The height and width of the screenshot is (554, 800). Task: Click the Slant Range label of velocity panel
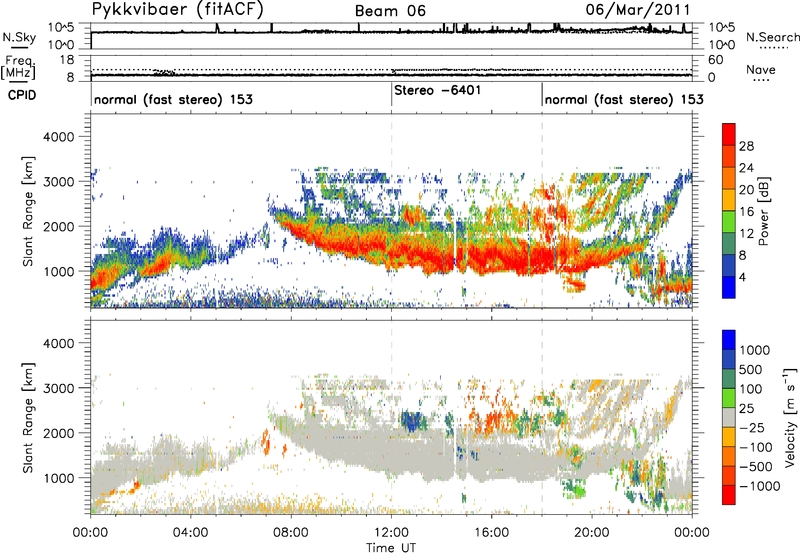[x=28, y=417]
